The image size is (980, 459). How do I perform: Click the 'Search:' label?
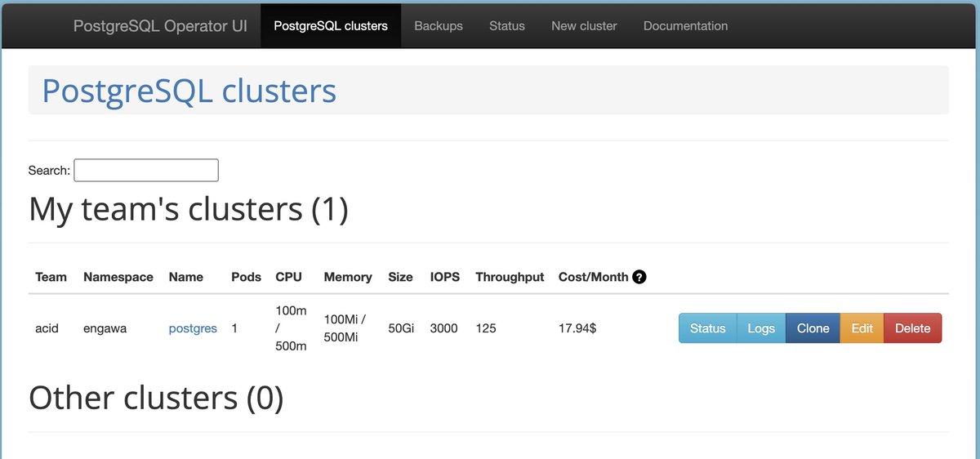[x=49, y=170]
